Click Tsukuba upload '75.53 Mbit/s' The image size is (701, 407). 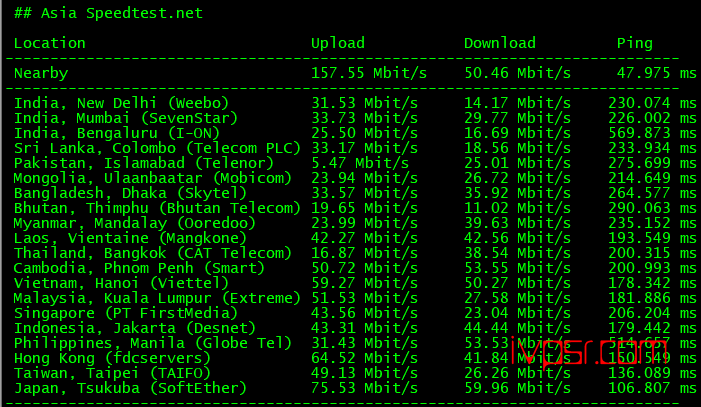[x=365, y=388]
